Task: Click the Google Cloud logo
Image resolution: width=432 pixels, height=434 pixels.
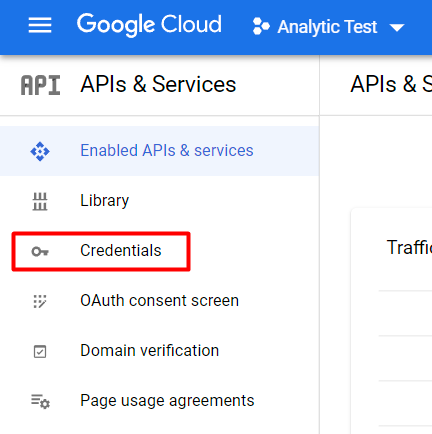Action: click(149, 25)
